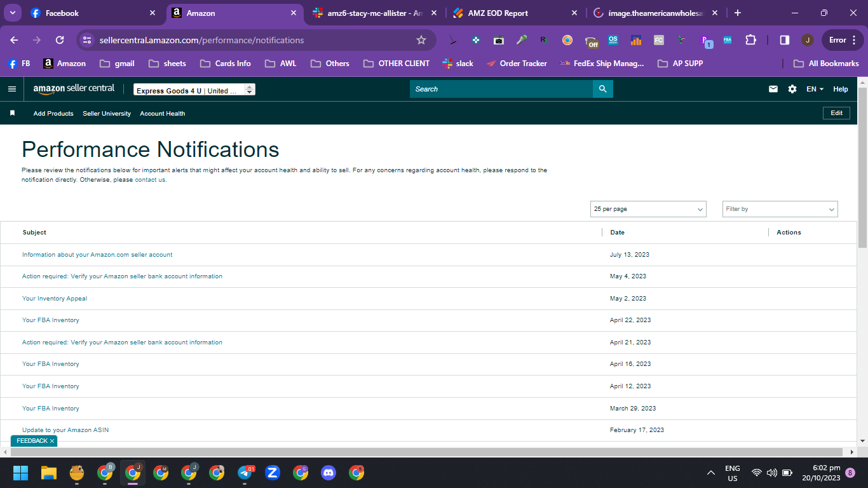Open the Order Tracker bookmark
868x488 pixels.
click(x=517, y=64)
